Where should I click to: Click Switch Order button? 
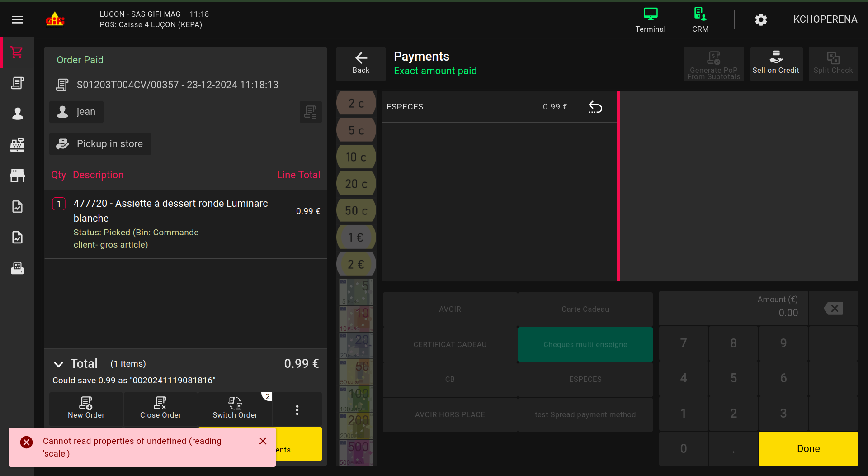point(235,409)
